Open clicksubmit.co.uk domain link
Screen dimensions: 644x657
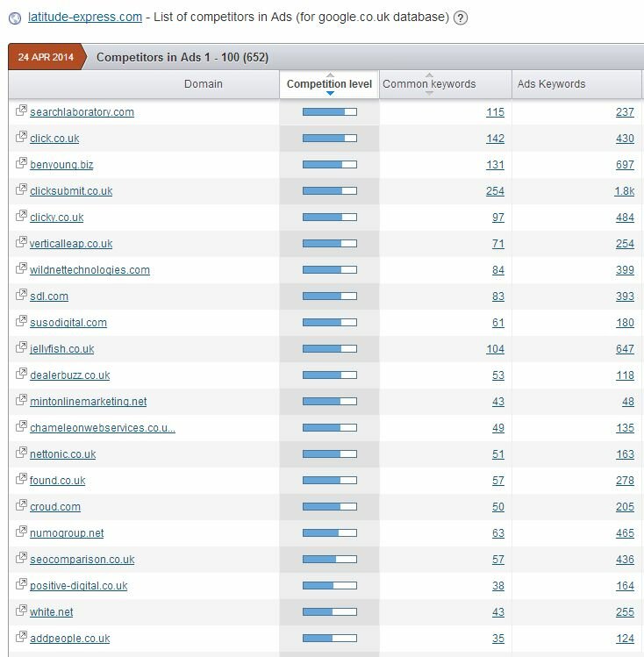pos(71,191)
